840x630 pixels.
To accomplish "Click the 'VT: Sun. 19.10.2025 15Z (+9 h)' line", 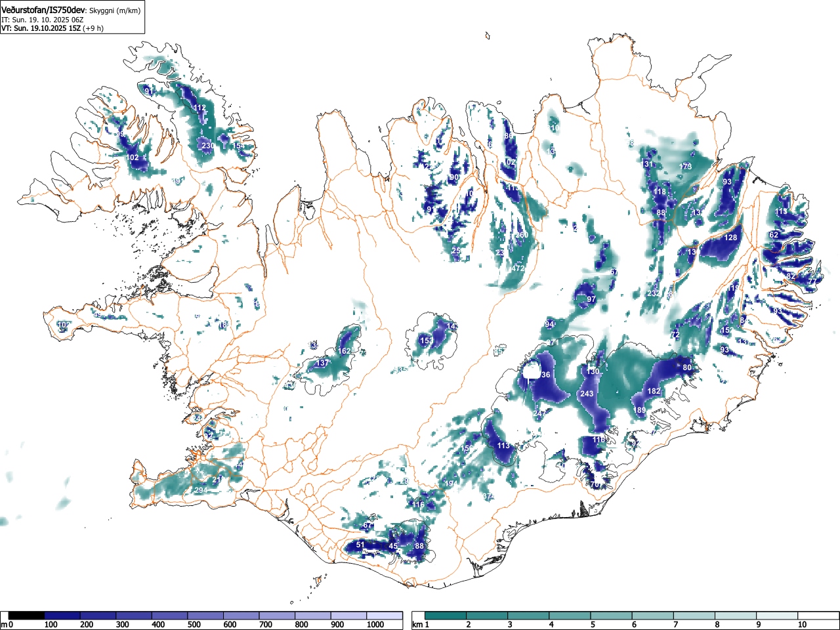I will coord(52,28).
